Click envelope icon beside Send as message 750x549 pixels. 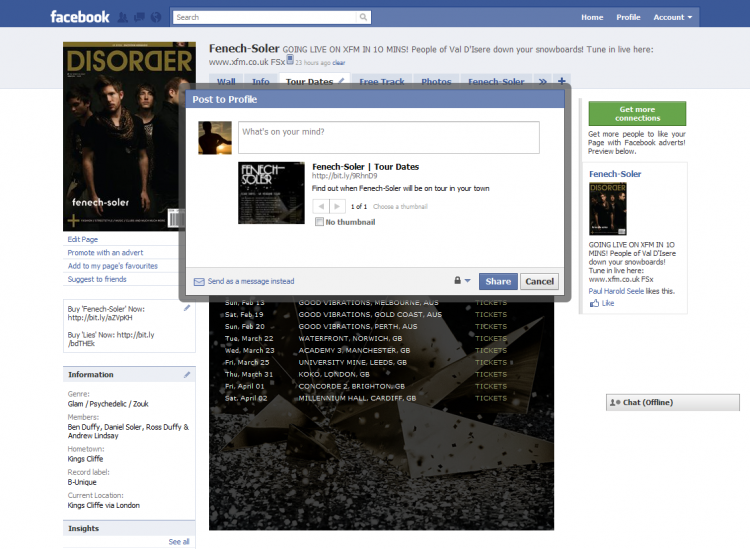click(x=199, y=282)
